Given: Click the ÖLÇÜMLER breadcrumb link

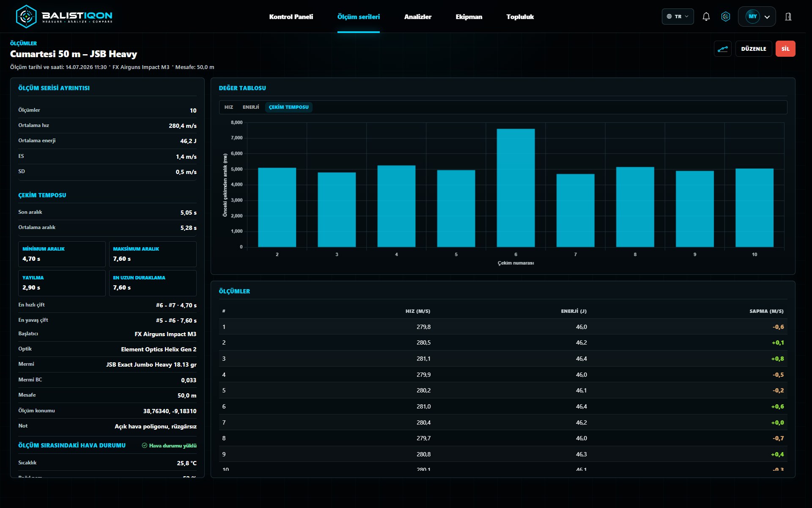Looking at the screenshot, I should click(x=23, y=43).
